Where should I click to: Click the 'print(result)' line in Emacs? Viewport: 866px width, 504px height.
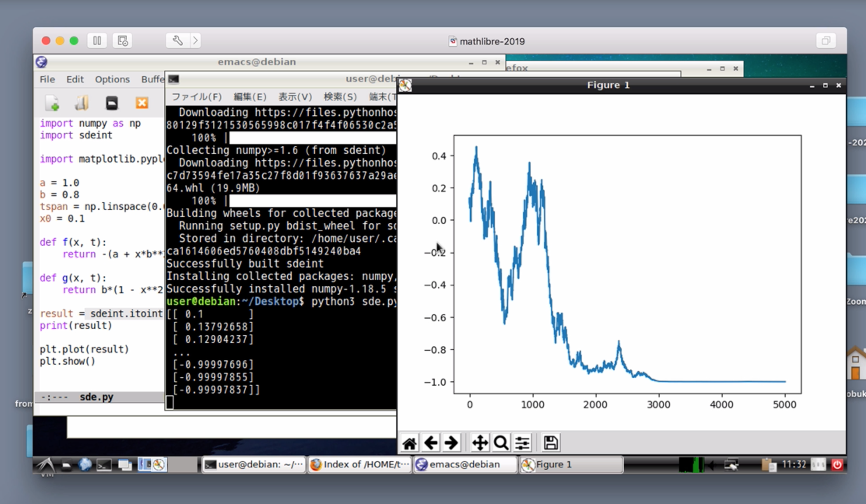click(76, 325)
